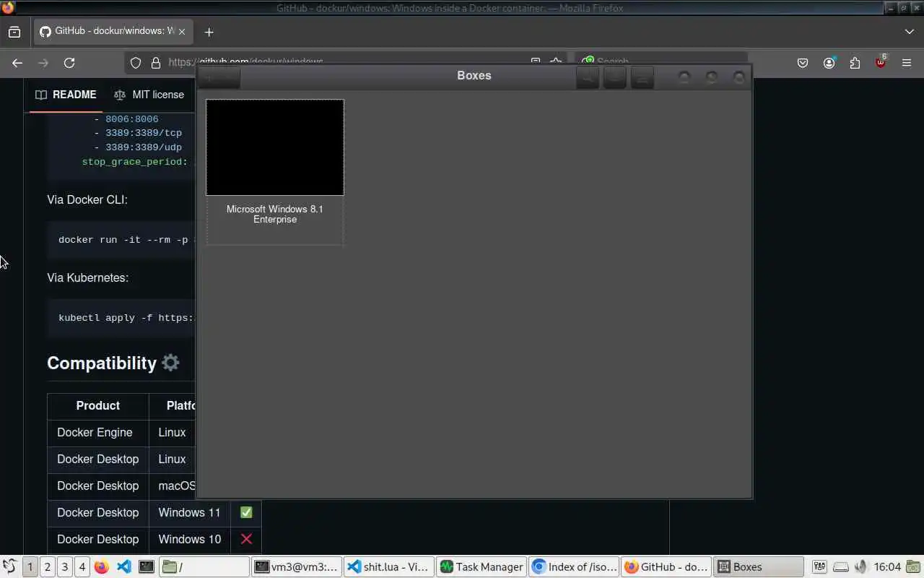Switch to the README tab on GitHub
924x578 pixels.
pyautogui.click(x=66, y=95)
